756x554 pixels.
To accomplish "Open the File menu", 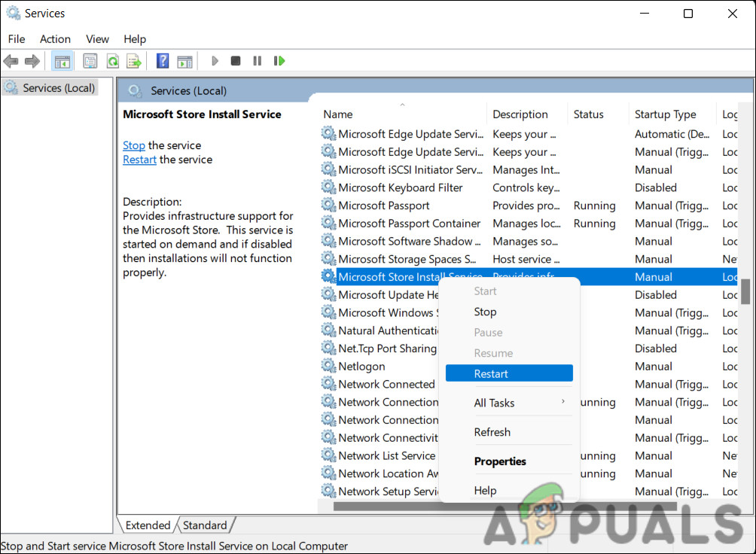I will (17, 39).
